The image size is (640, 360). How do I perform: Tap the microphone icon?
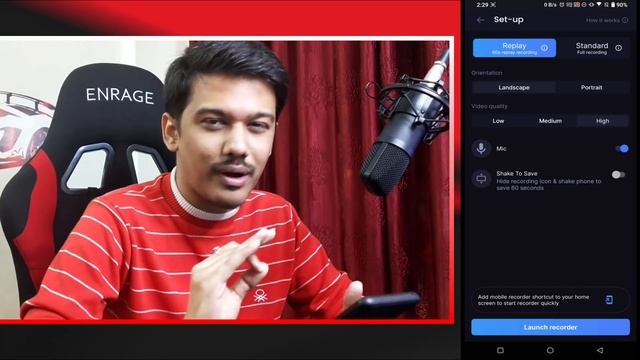click(x=481, y=148)
